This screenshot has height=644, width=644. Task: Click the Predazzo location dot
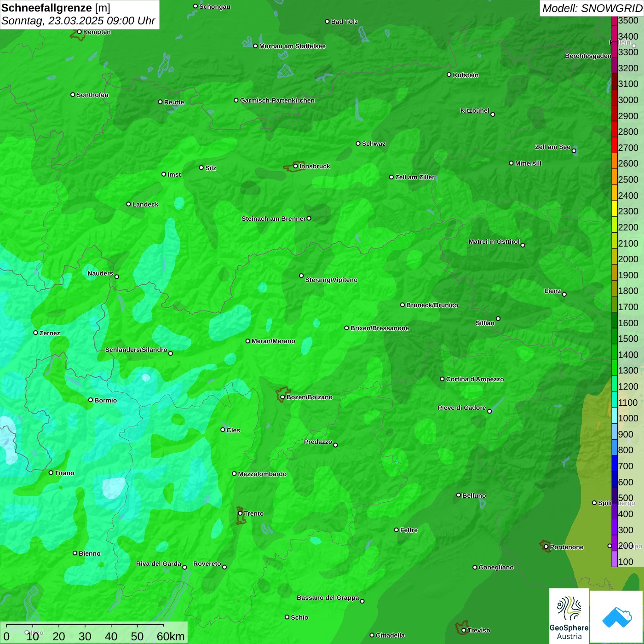pyautogui.click(x=335, y=445)
